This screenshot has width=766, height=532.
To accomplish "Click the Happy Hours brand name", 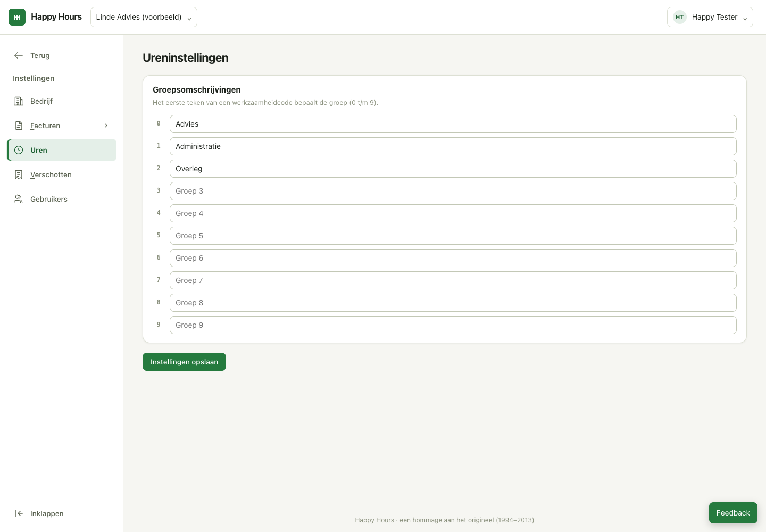I will click(x=56, y=17).
